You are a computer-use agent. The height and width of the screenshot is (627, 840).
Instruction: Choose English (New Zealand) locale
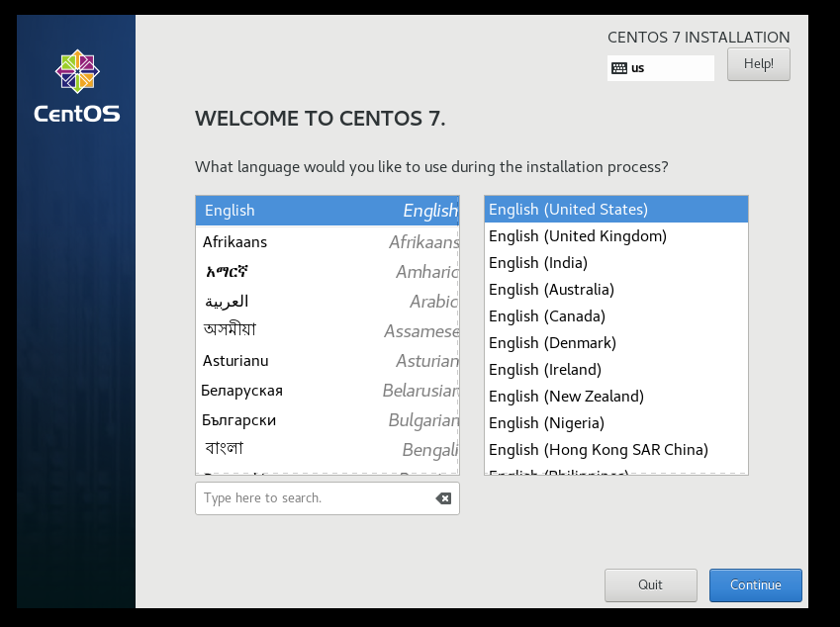616,397
